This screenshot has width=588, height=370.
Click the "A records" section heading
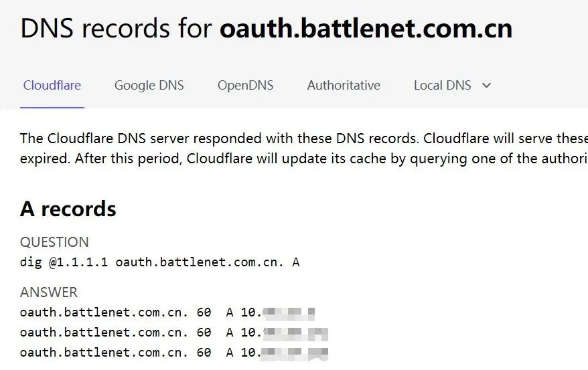(x=68, y=209)
